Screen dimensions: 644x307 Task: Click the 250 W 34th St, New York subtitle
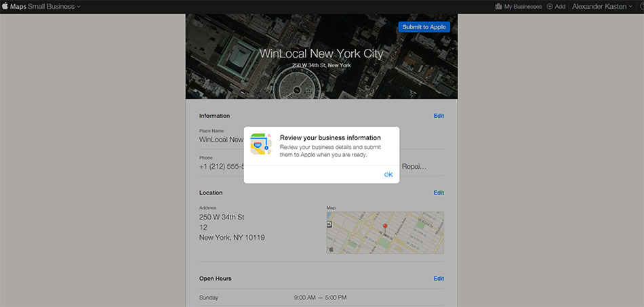pyautogui.click(x=321, y=65)
